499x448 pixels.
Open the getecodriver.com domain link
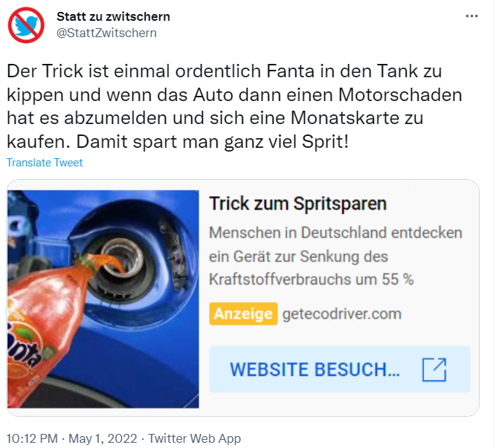click(x=342, y=314)
